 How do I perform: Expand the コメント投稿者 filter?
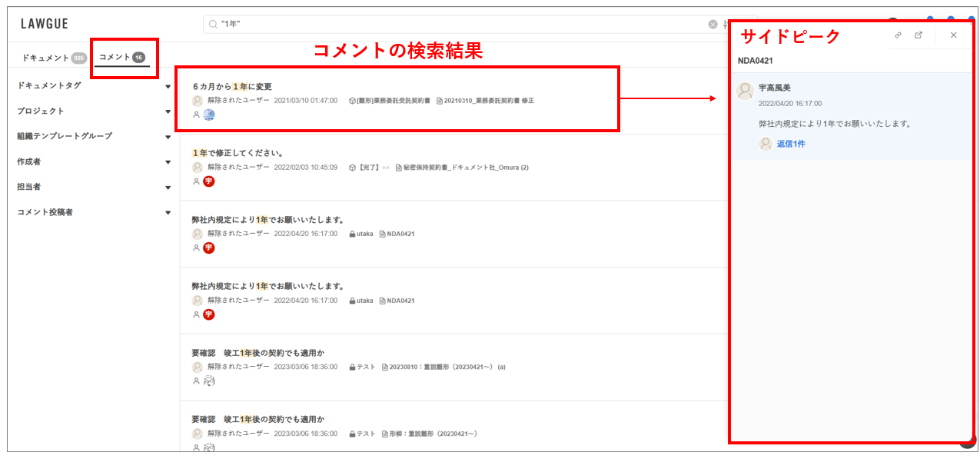tap(168, 213)
